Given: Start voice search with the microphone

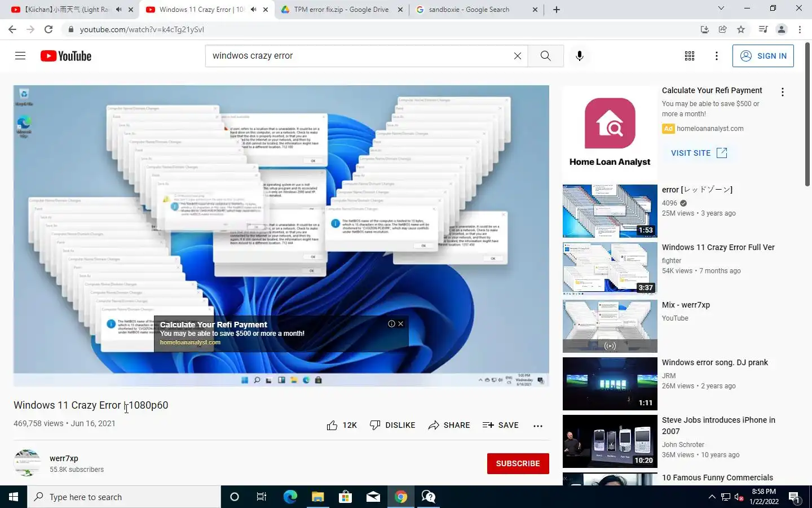Looking at the screenshot, I should (x=579, y=56).
